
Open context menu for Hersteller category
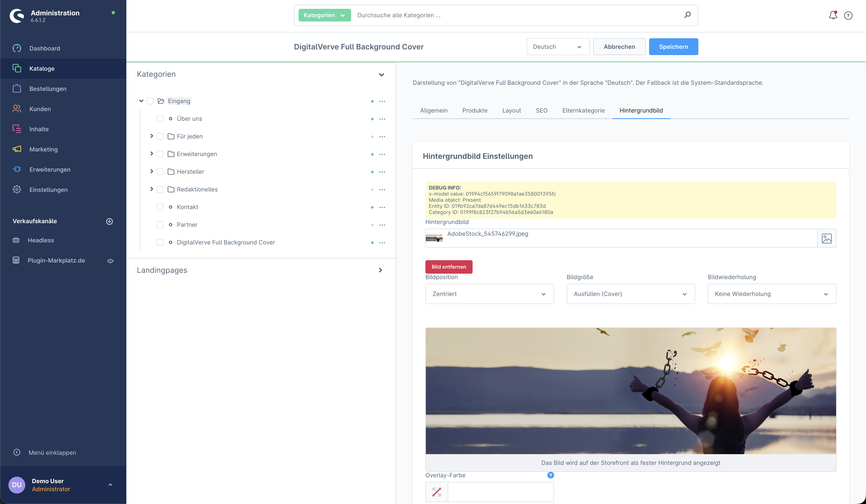382,172
